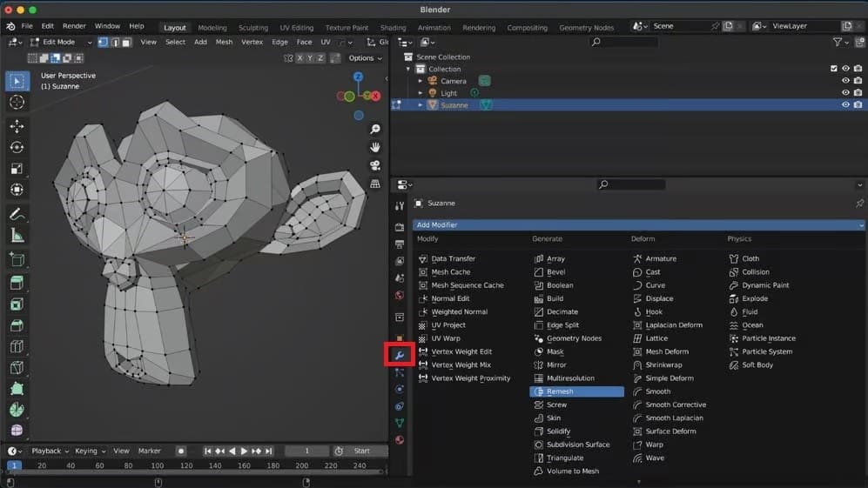Select the Transform tool
The width and height of the screenshot is (868, 488).
click(17, 190)
